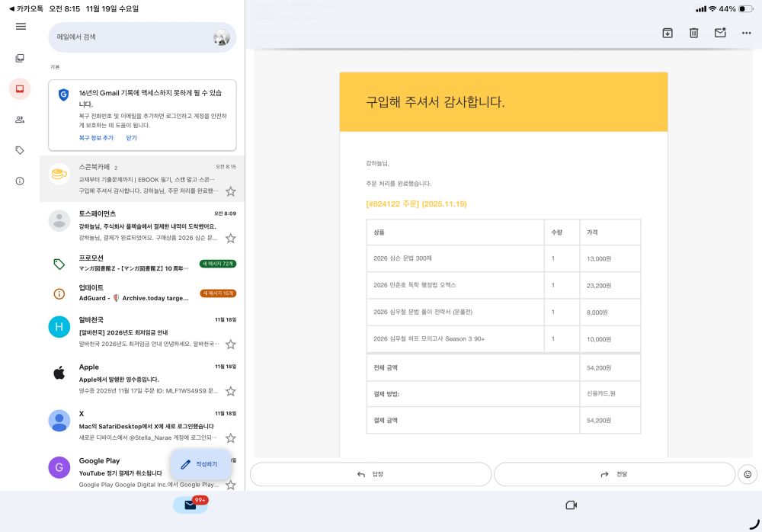Star the Apple receipt email

pyautogui.click(x=231, y=391)
